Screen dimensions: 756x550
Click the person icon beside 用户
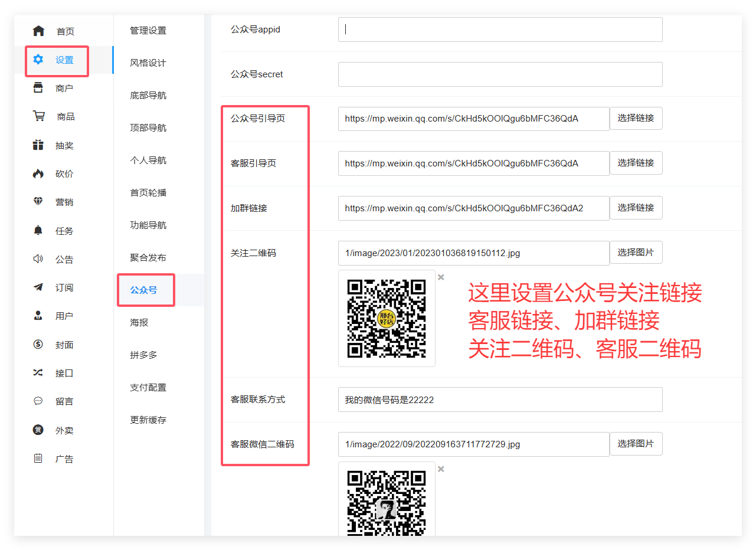pos(38,316)
